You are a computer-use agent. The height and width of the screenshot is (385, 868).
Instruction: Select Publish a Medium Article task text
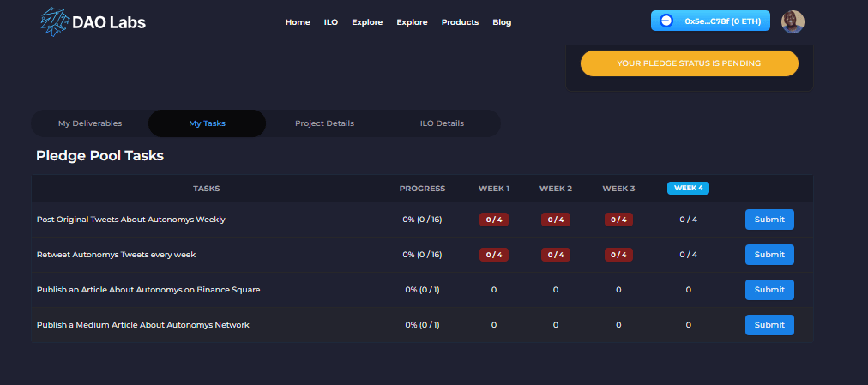pyautogui.click(x=143, y=325)
